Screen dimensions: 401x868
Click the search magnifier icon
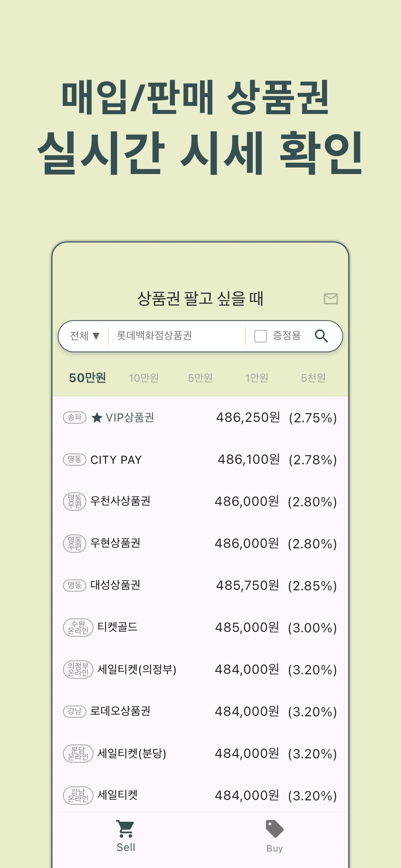[321, 336]
